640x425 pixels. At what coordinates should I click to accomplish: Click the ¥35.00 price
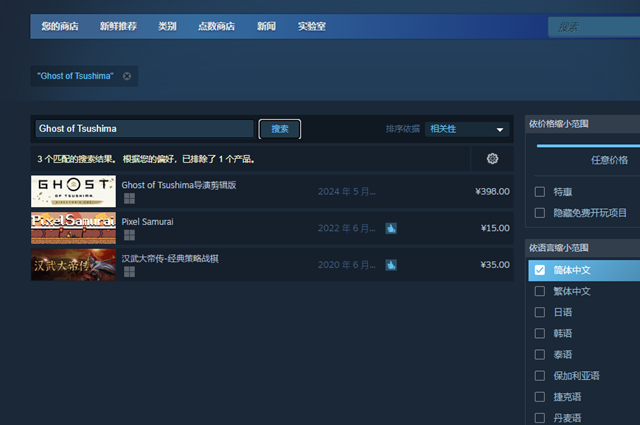(x=495, y=265)
